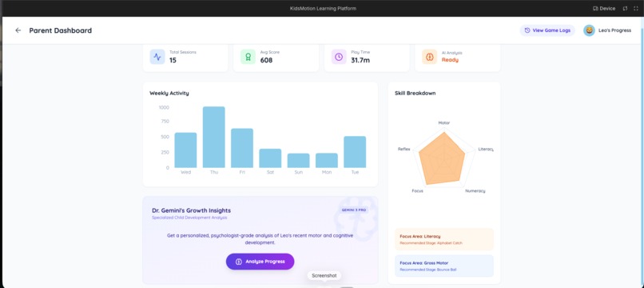Click the Reflex label on radar chart
Viewport: 644px width, 288px height.
pyautogui.click(x=403, y=149)
